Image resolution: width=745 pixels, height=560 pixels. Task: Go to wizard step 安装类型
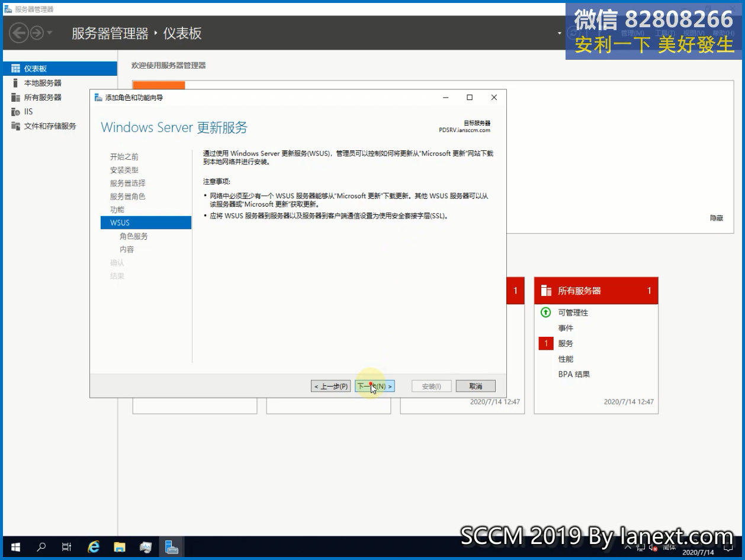point(124,170)
